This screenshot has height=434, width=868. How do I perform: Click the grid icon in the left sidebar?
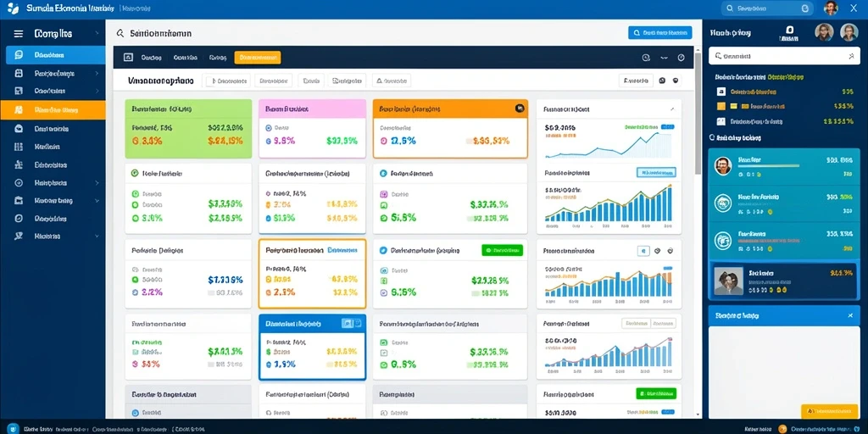point(19,147)
